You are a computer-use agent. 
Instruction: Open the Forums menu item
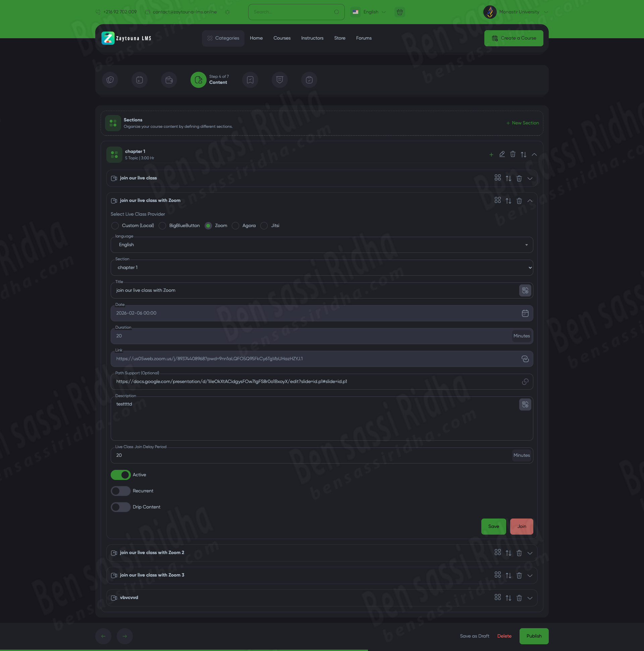(364, 38)
